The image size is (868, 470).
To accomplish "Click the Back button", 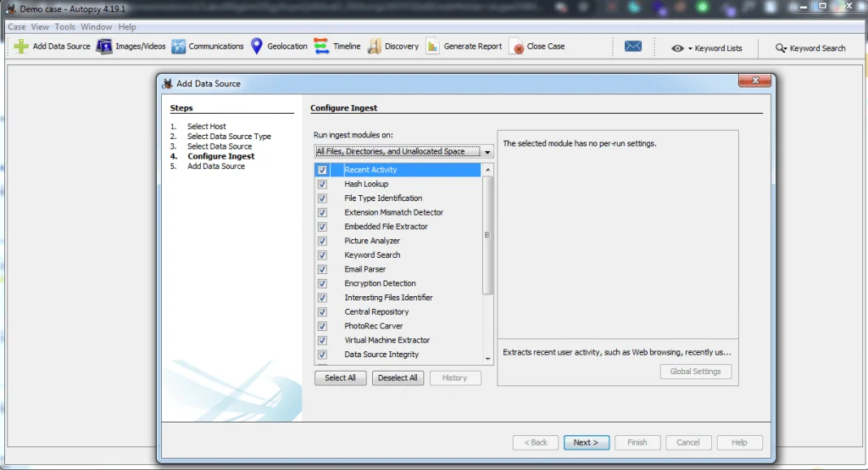I will pos(536,442).
